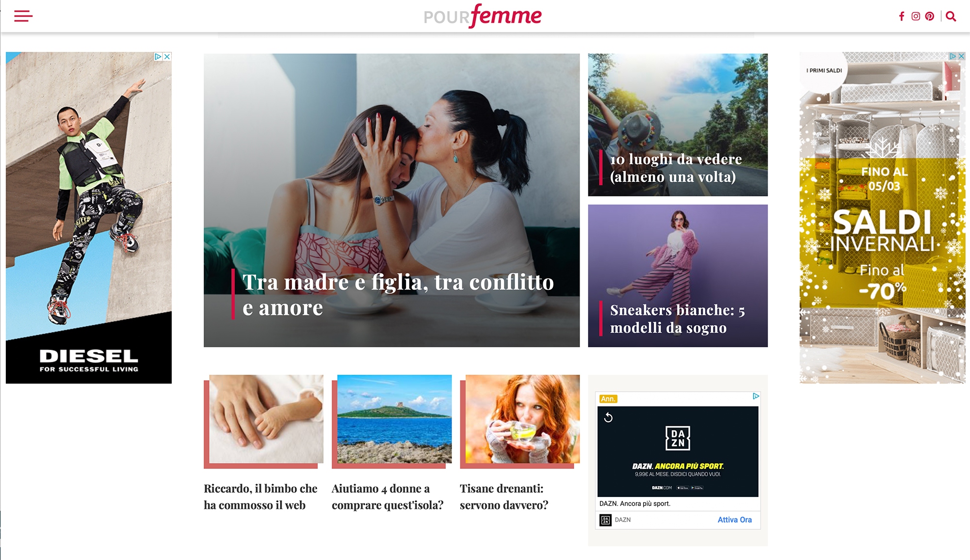Screen dimensions: 970x560
Task: Go to the PourFemme home logo
Action: tap(483, 16)
